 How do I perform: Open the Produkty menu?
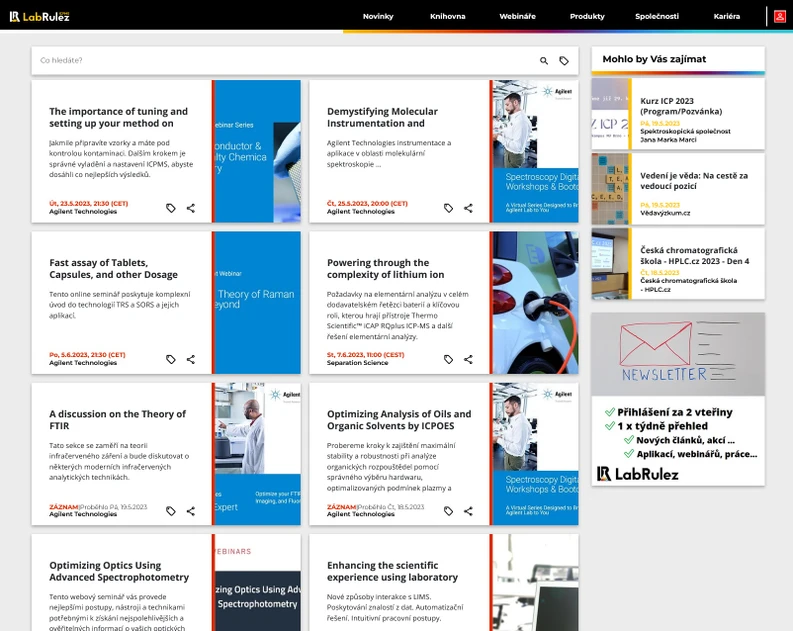tap(587, 16)
